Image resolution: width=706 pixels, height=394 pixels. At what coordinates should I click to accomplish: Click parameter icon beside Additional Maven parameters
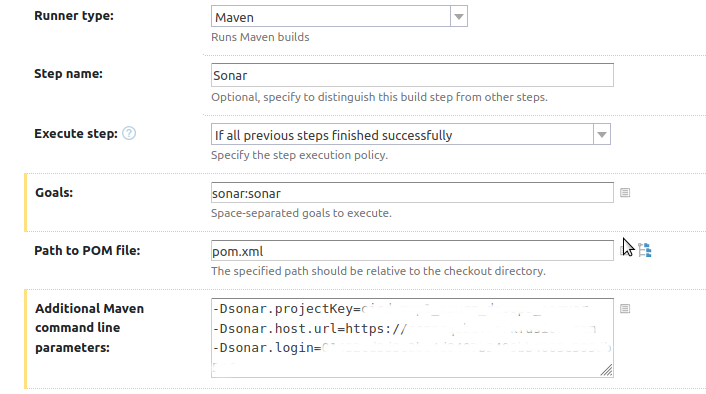pos(625,308)
